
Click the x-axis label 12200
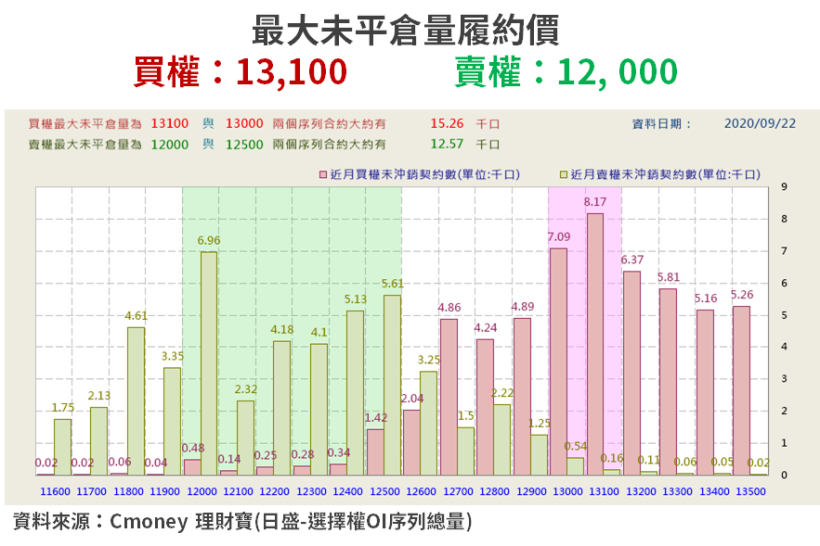tap(275, 492)
